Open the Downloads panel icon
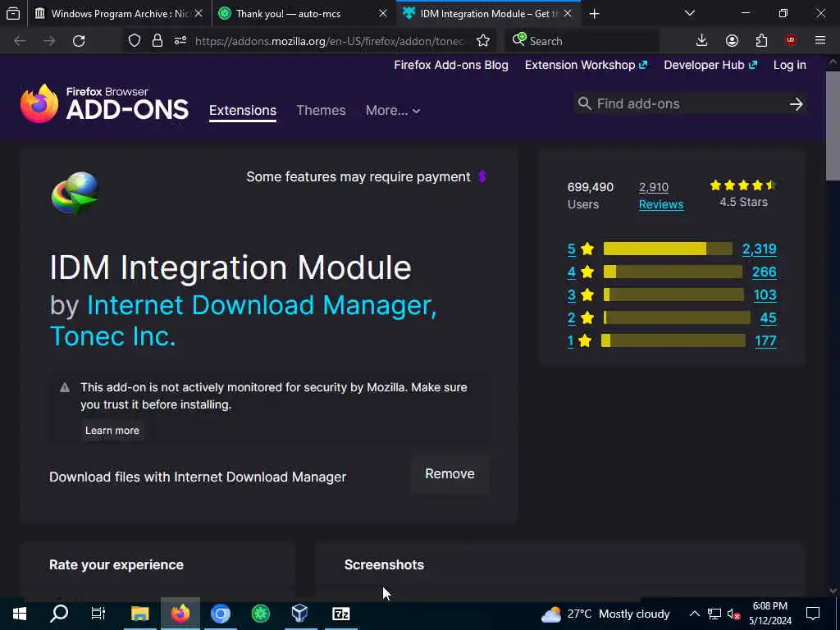The width and height of the screenshot is (840, 630). (702, 41)
